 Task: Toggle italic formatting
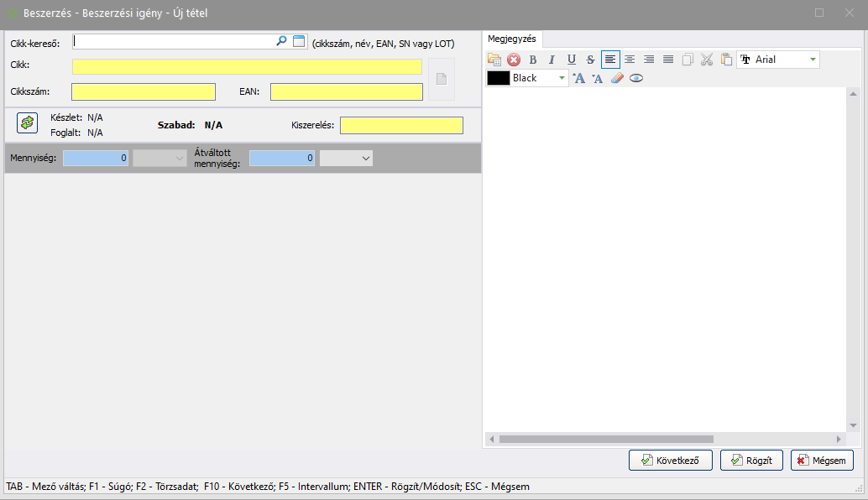[x=552, y=60]
